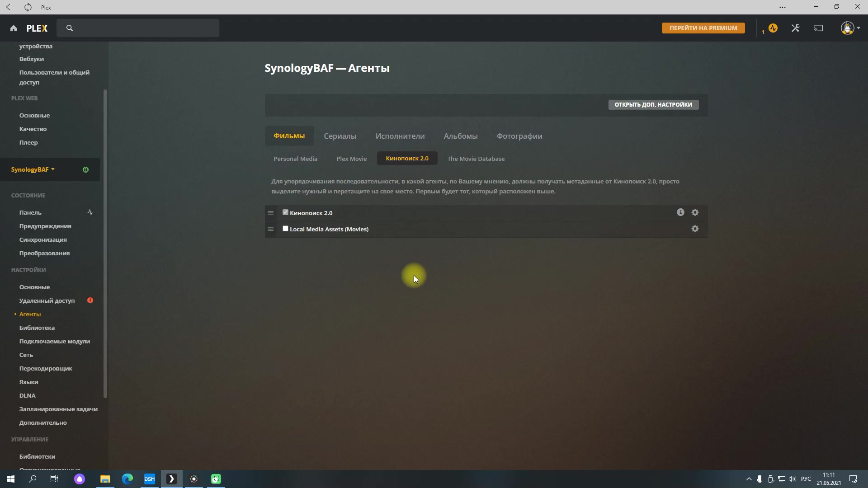Switch to the Сериалы tab

[340, 136]
